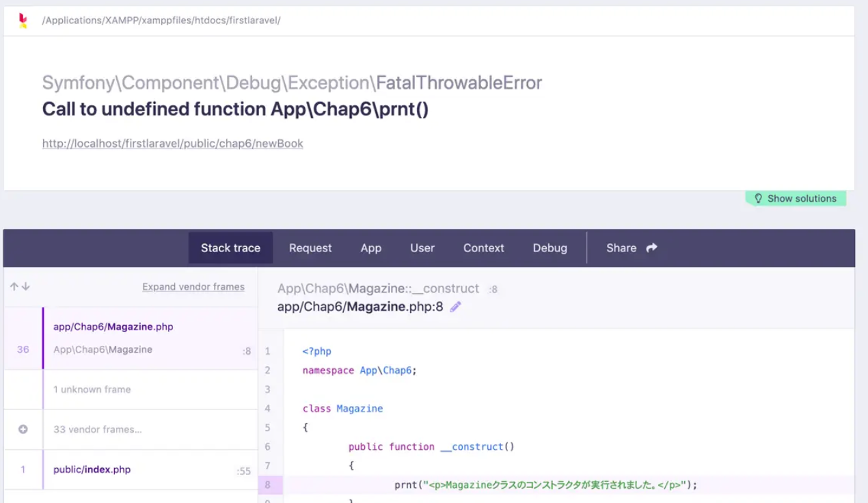The image size is (868, 503).
Task: Select the public/index.php stack frame
Action: pyautogui.click(x=131, y=470)
